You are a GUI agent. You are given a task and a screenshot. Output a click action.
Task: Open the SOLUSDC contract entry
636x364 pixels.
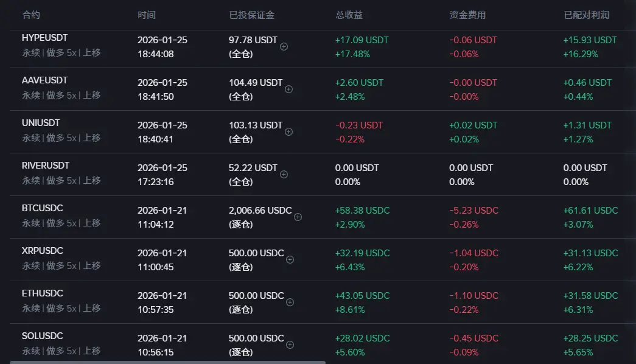pos(42,336)
